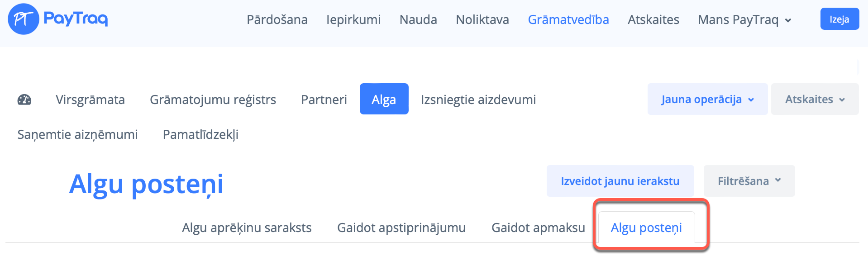Select the Partneri tab

pyautogui.click(x=324, y=100)
